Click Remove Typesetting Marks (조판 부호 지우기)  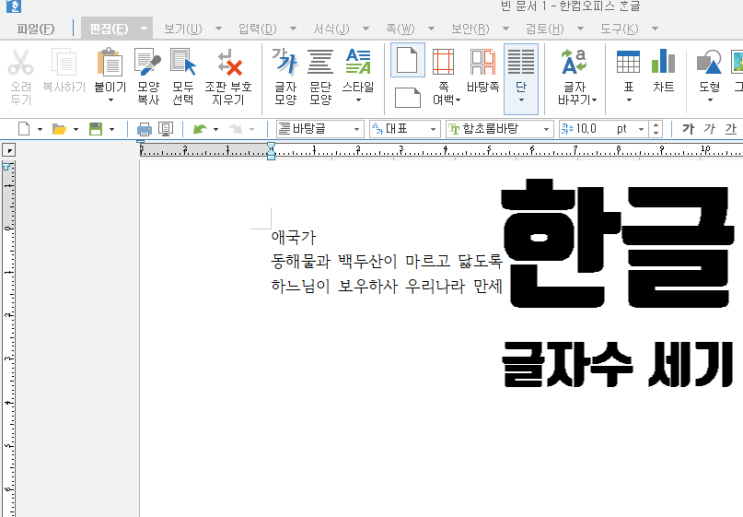click(x=229, y=63)
